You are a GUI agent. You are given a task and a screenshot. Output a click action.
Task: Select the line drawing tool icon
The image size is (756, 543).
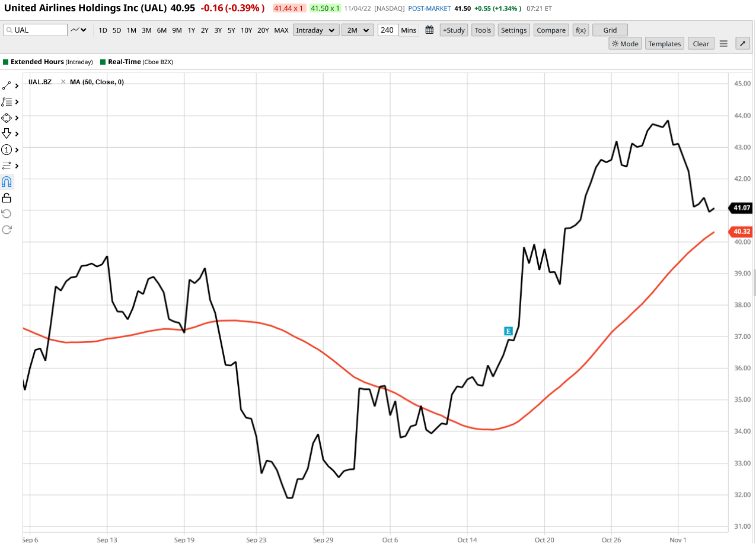pyautogui.click(x=7, y=85)
